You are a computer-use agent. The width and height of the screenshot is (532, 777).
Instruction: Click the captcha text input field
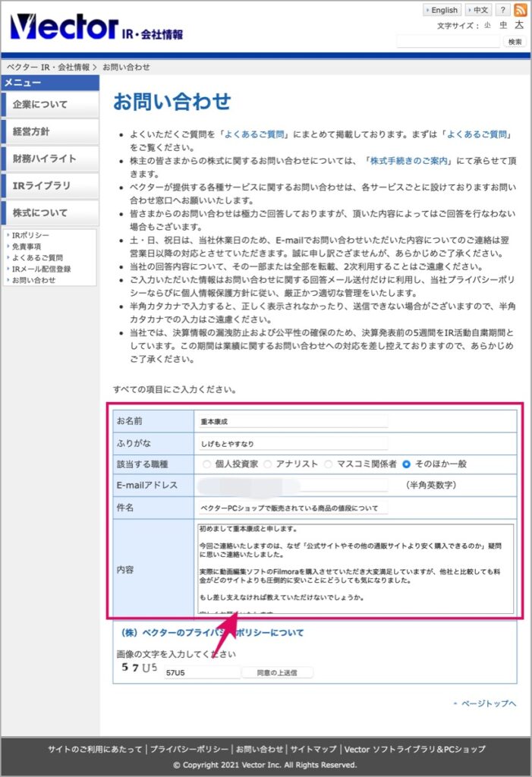pyautogui.click(x=202, y=672)
